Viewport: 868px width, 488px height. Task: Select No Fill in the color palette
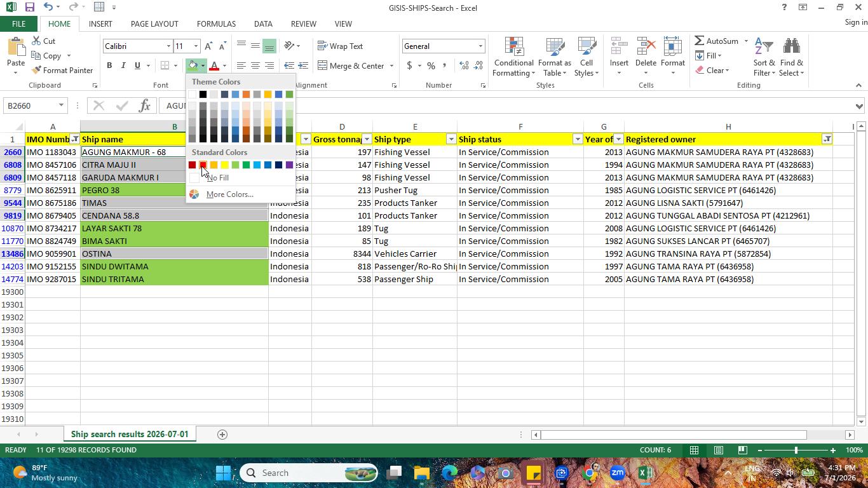217,178
